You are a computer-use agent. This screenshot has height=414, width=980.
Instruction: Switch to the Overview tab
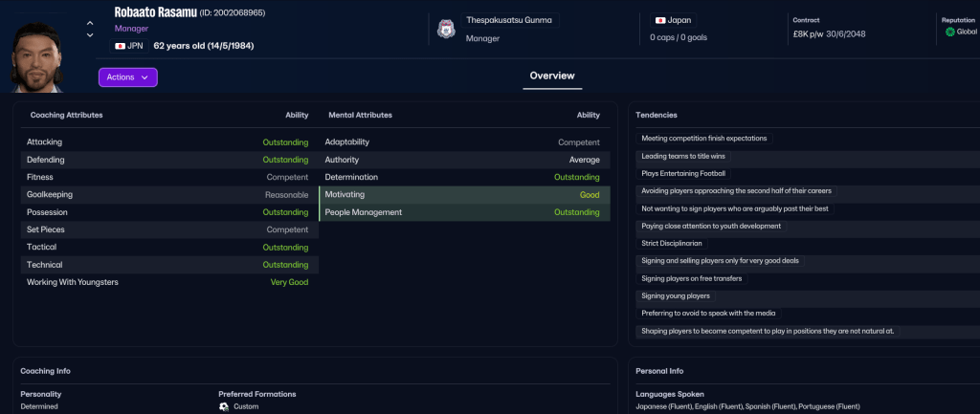click(552, 76)
